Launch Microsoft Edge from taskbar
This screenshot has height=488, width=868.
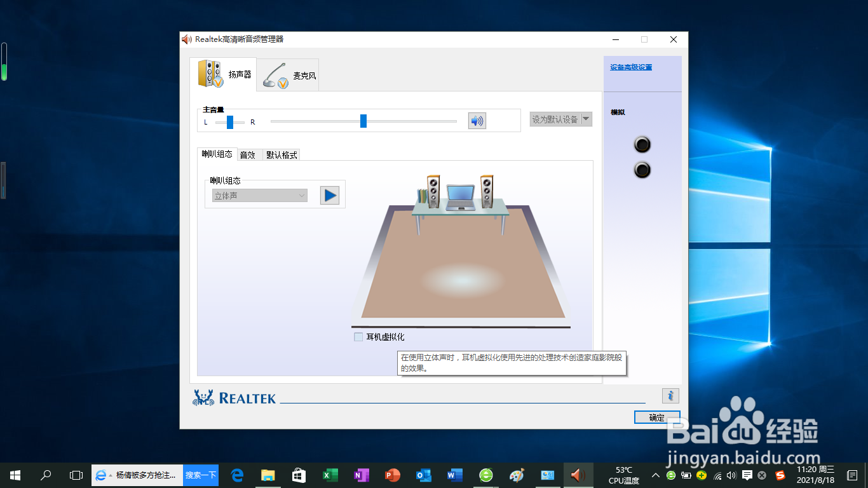click(x=238, y=475)
